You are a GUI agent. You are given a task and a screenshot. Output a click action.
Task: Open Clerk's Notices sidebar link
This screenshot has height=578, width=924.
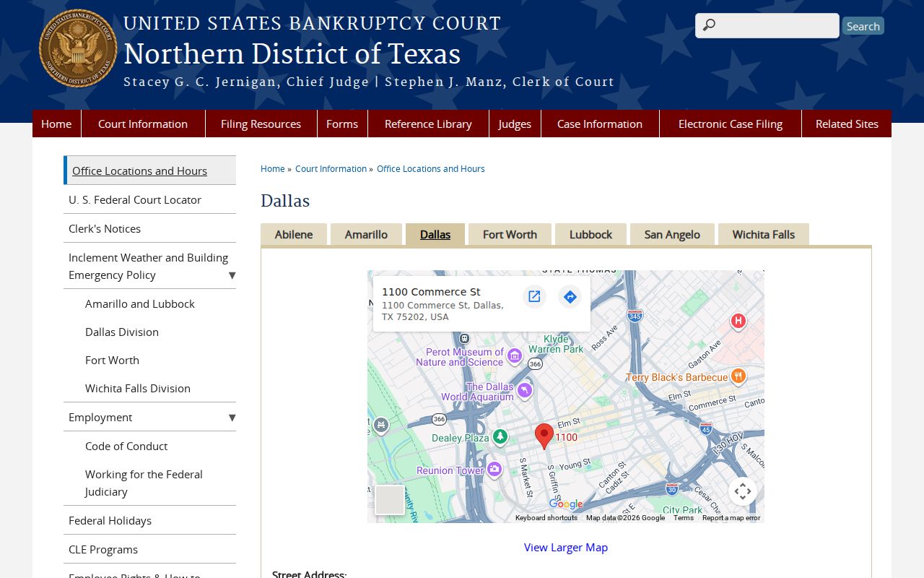click(x=149, y=228)
